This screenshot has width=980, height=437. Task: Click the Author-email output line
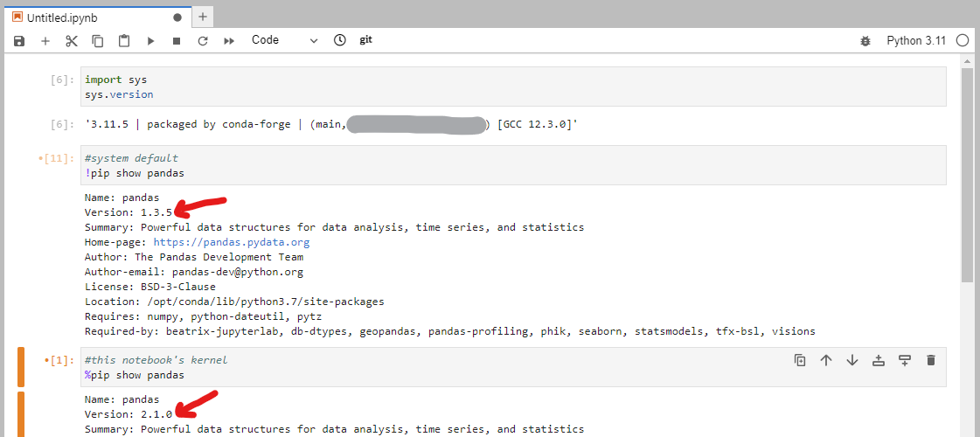(194, 272)
